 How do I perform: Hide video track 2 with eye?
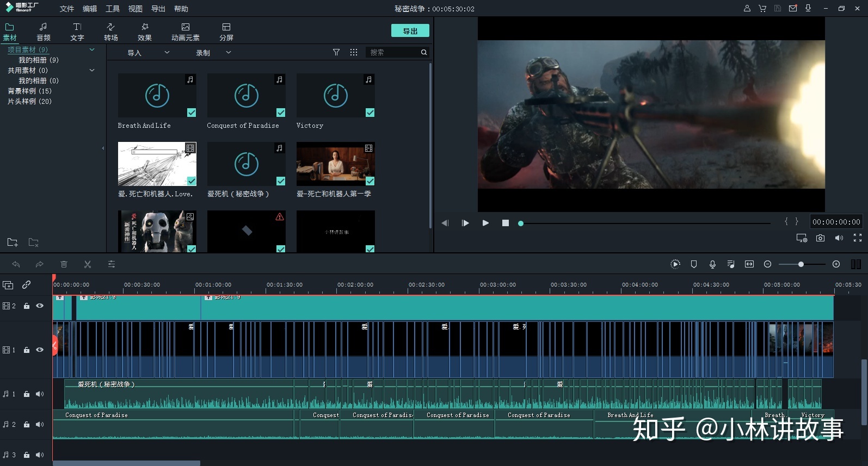(x=40, y=306)
